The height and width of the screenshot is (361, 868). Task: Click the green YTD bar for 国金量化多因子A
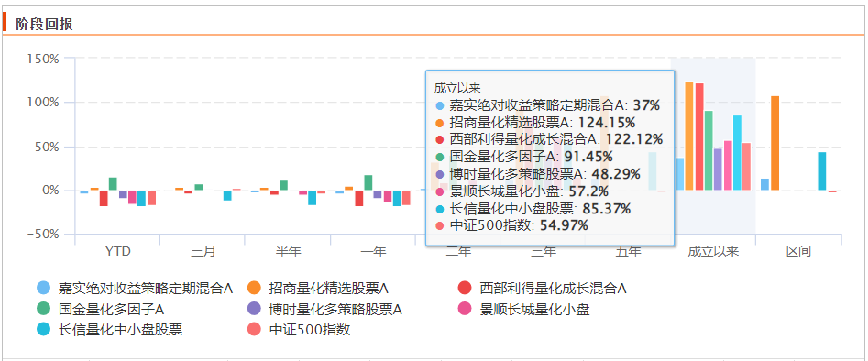(113, 184)
